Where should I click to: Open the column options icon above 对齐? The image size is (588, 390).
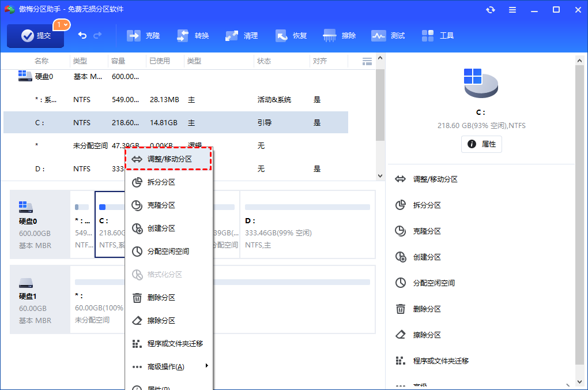click(x=367, y=61)
